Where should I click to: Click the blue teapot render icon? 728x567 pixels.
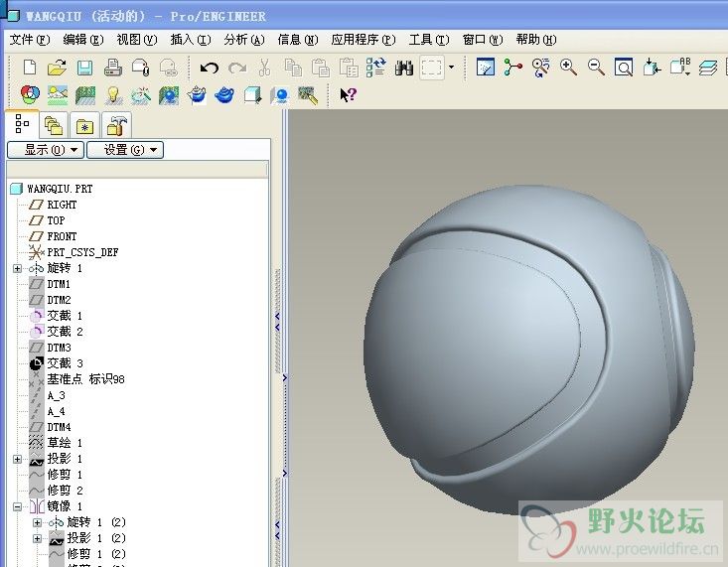point(224,95)
